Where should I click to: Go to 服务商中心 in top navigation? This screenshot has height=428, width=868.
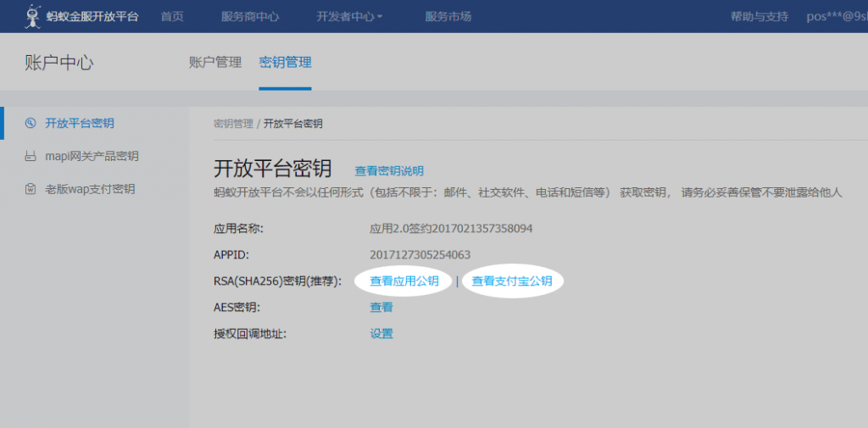tap(250, 16)
